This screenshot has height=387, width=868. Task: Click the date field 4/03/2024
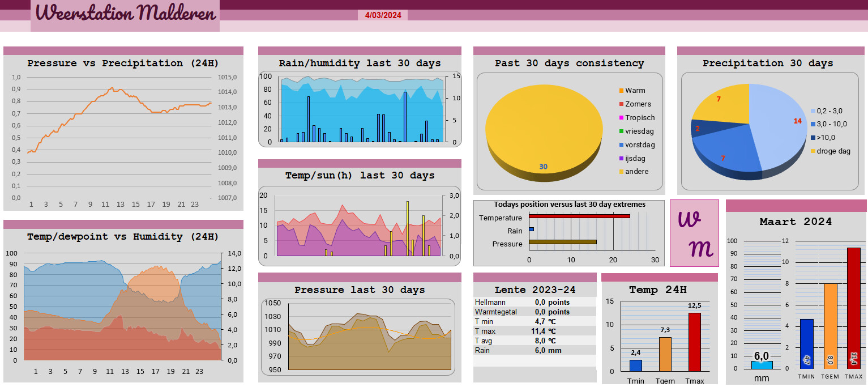(383, 15)
